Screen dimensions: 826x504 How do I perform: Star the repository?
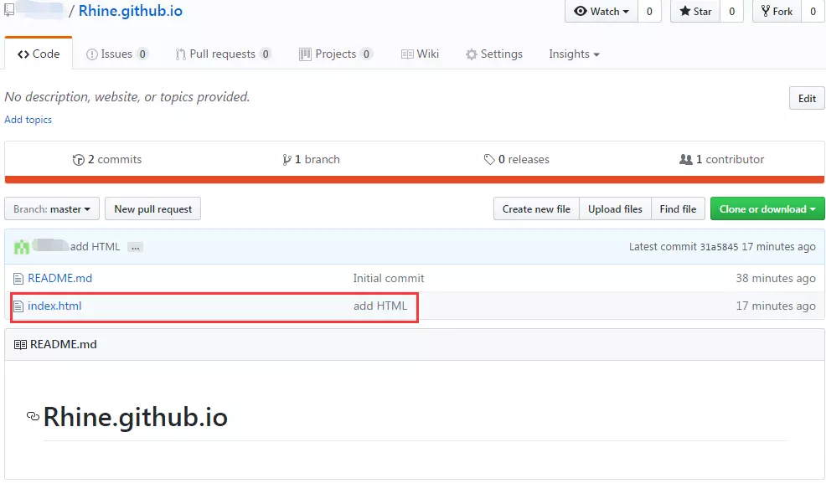[x=694, y=12]
